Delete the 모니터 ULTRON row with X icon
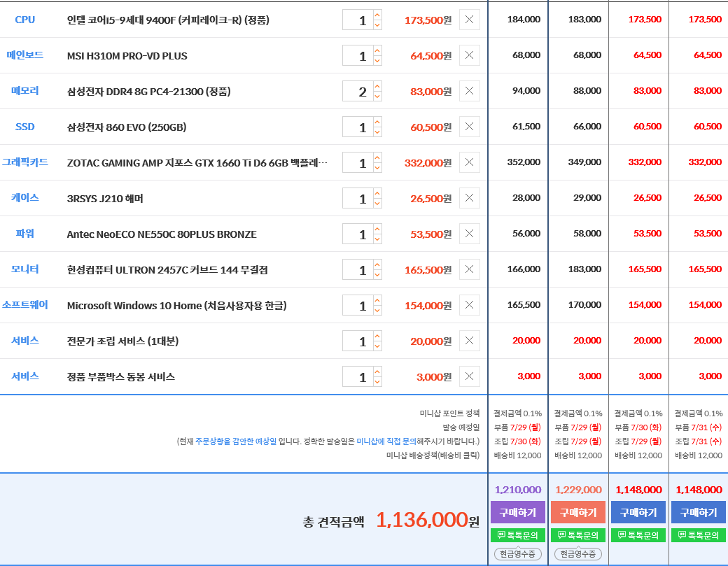Screen dimensions: 728x566 470,269
